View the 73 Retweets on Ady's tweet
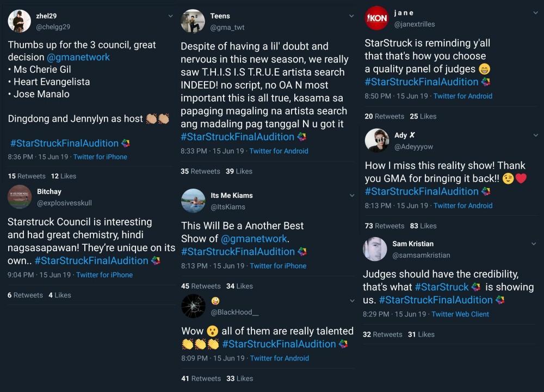The height and width of the screenshot is (392, 544). click(384, 226)
